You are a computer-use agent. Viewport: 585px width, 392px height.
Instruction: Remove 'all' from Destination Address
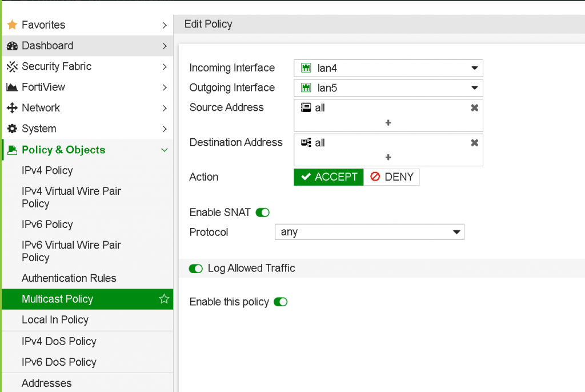coord(474,143)
